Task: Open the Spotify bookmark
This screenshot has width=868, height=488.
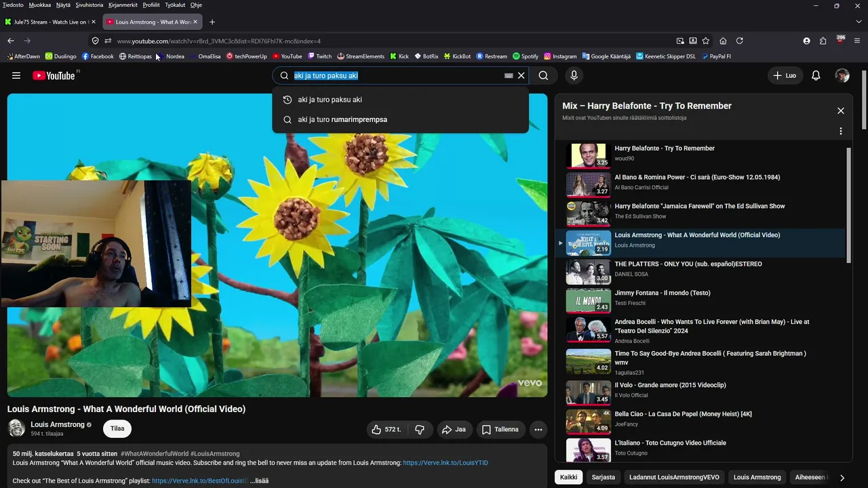Action: click(x=526, y=56)
